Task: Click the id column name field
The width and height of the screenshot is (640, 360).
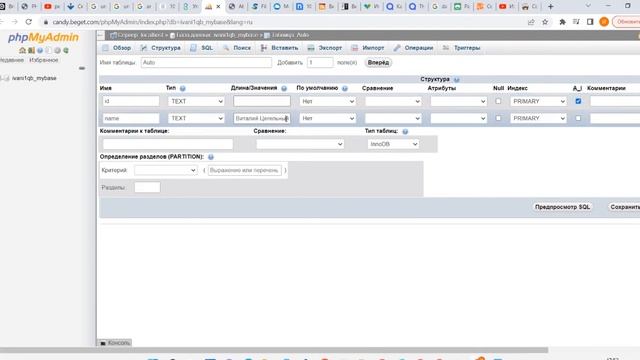Action: 131,101
